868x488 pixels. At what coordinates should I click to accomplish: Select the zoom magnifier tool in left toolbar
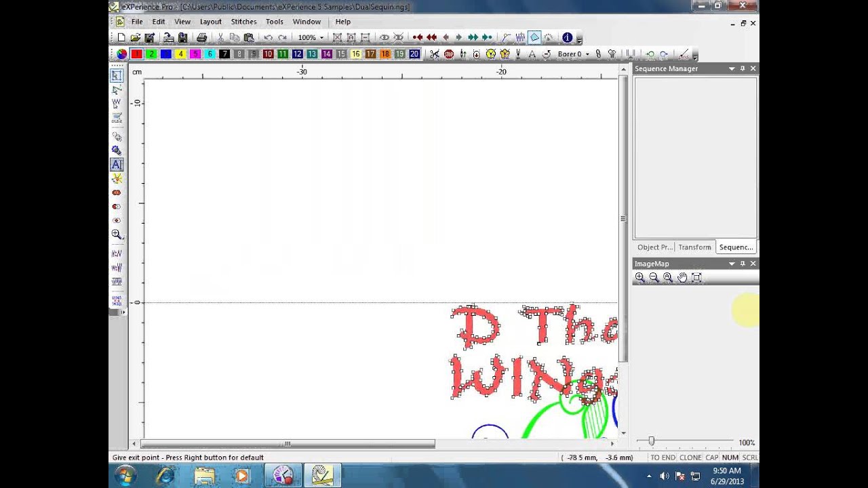click(117, 235)
